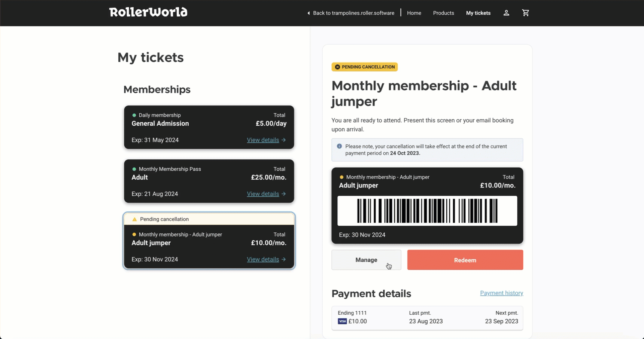Click 'Memberships' heading
This screenshot has height=339, width=644.
point(157,89)
